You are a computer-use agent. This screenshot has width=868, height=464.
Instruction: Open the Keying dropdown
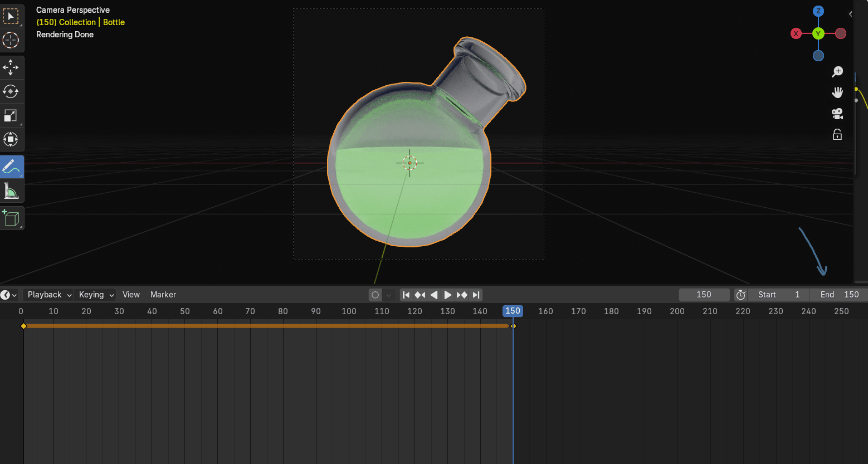(96, 295)
